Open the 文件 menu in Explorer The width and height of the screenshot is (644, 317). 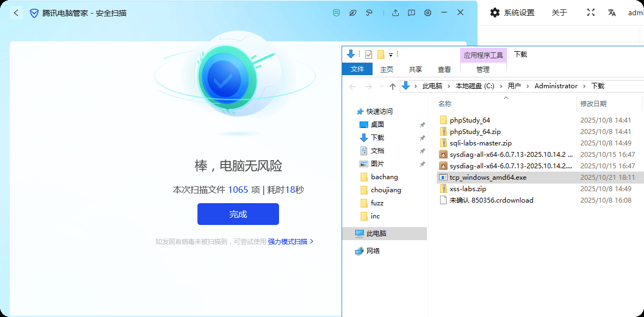pyautogui.click(x=357, y=69)
